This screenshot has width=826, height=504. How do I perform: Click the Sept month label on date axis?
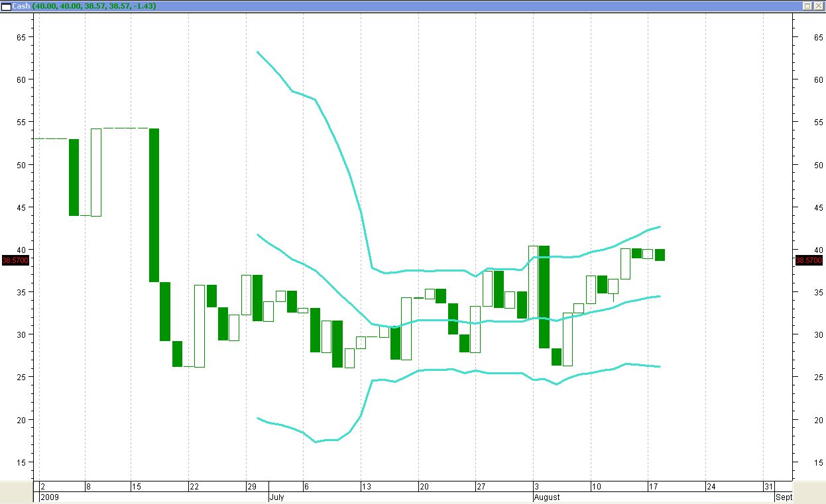(x=784, y=497)
